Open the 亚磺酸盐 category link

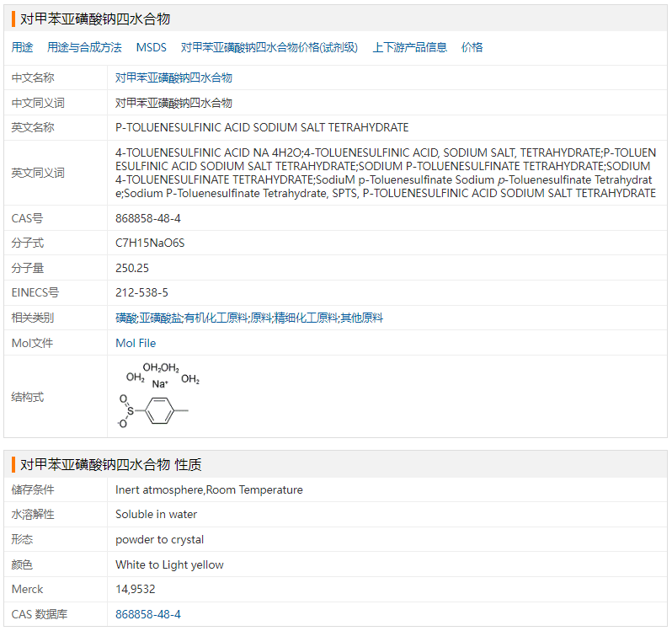[160, 318]
